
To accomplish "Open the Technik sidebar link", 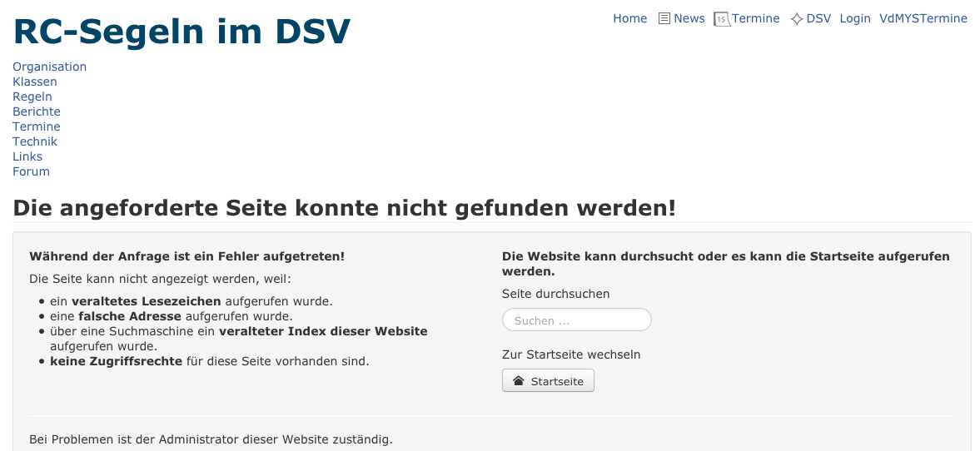I will coord(35,141).
